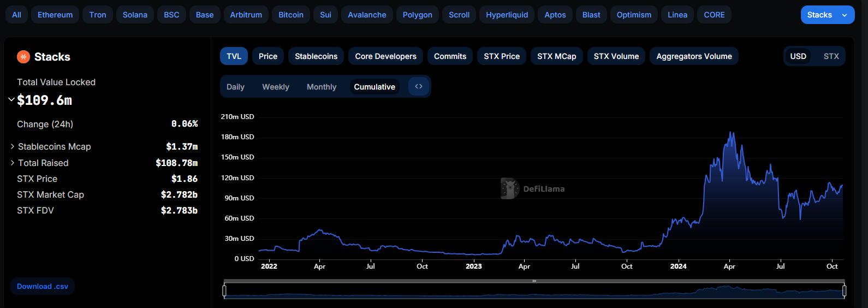The image size is (868, 308).
Task: Open the BSC chain page
Action: coord(171,15)
